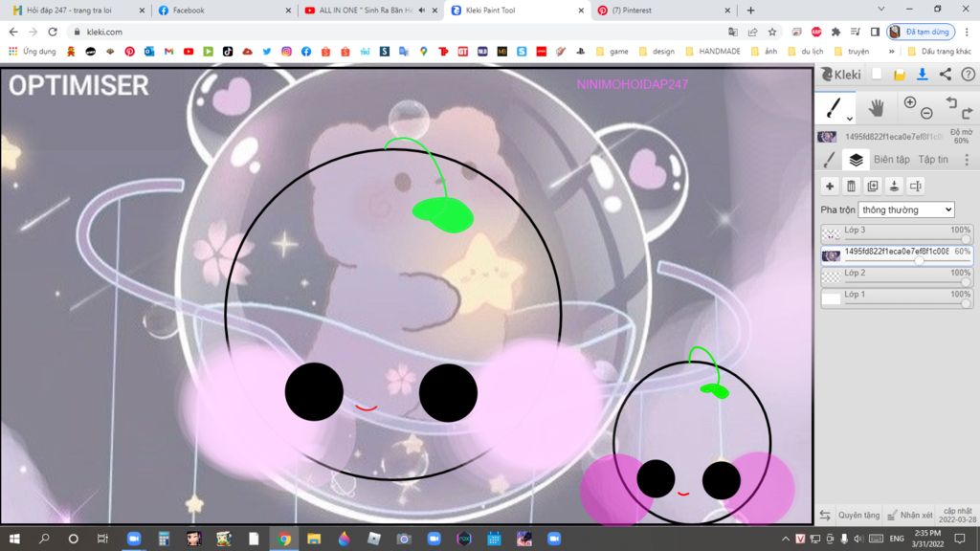
Task: Add a new layer with plus button
Action: tap(830, 187)
